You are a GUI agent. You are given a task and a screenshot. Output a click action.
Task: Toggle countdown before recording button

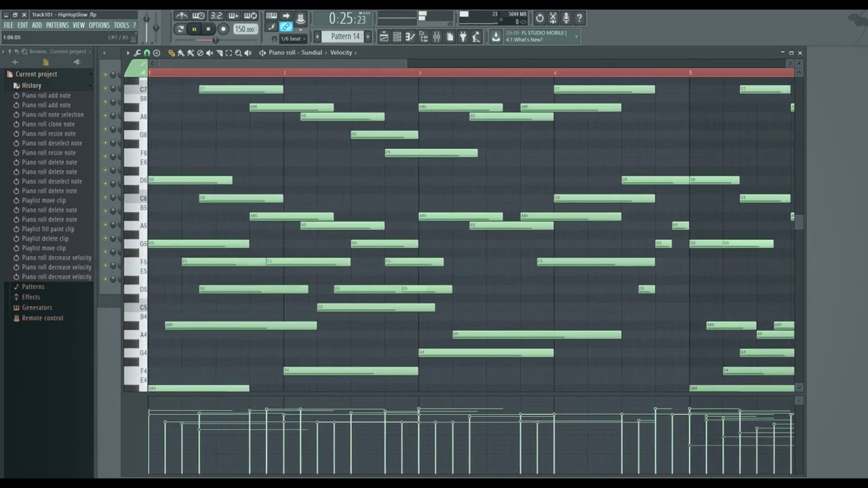[216, 16]
